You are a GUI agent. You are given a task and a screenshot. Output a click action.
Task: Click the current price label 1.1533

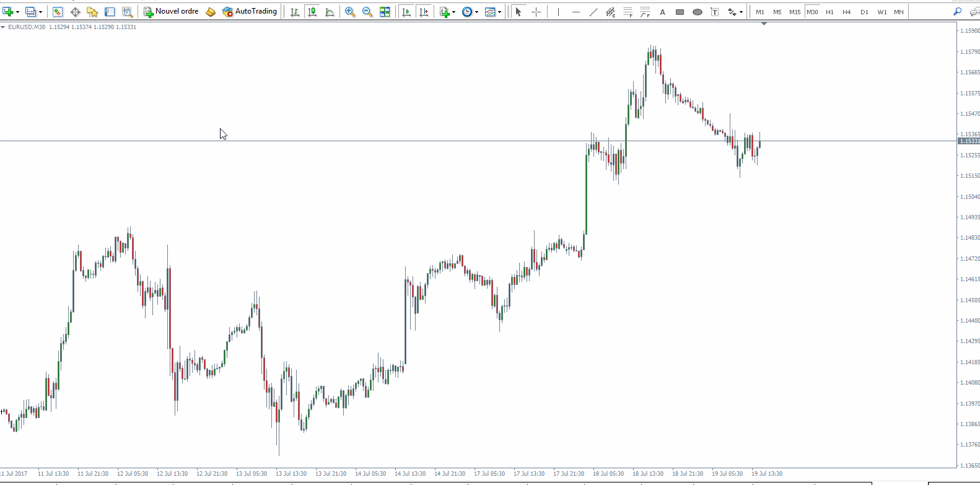[x=969, y=141]
